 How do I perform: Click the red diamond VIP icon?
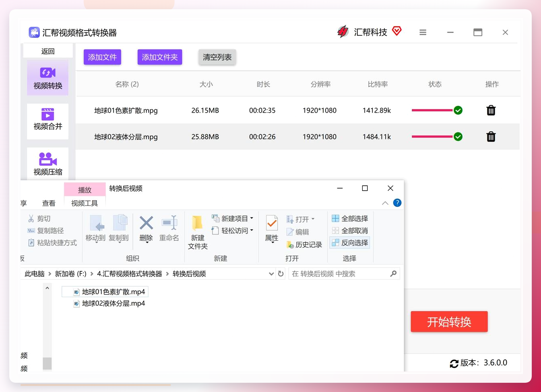397,31
